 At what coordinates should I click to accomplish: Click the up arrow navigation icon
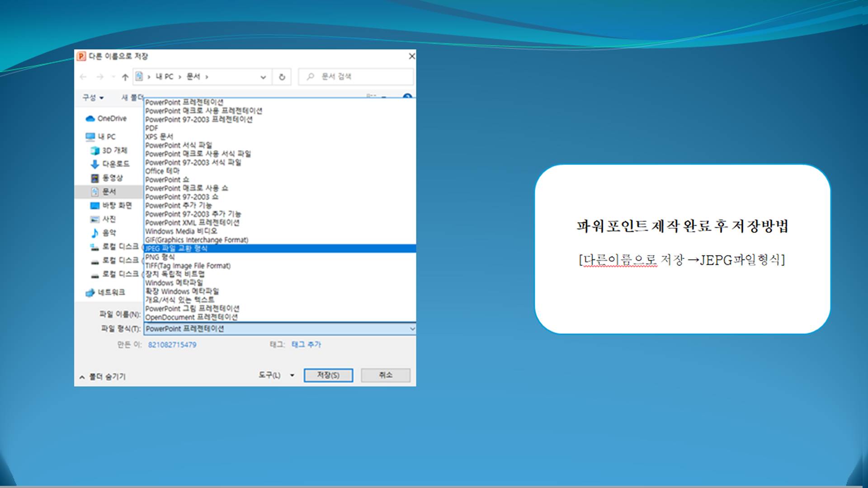[125, 77]
